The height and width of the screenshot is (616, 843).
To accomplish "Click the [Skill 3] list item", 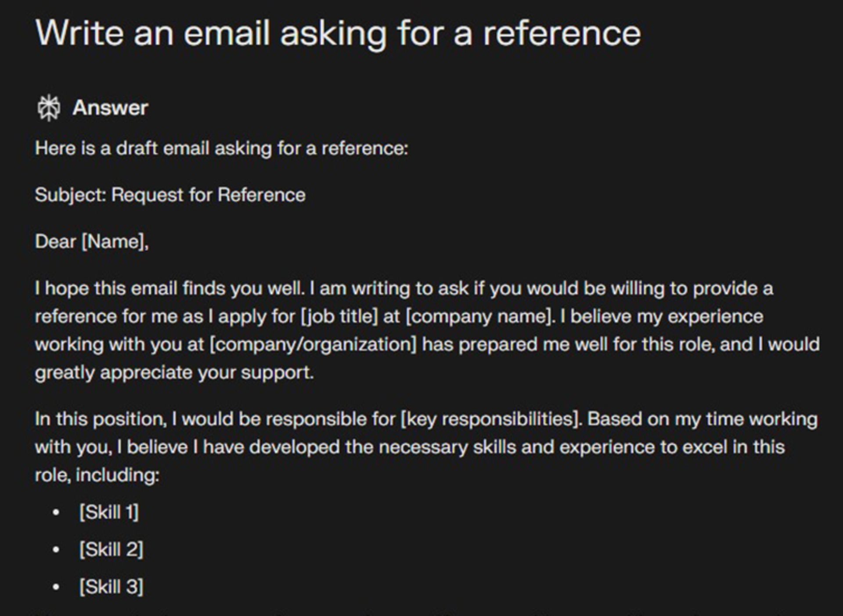I will 111,587.
